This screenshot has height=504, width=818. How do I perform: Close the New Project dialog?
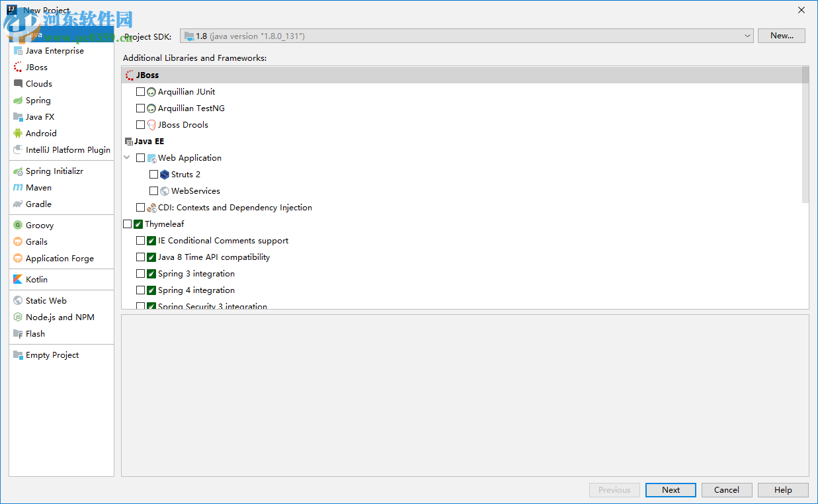(801, 10)
